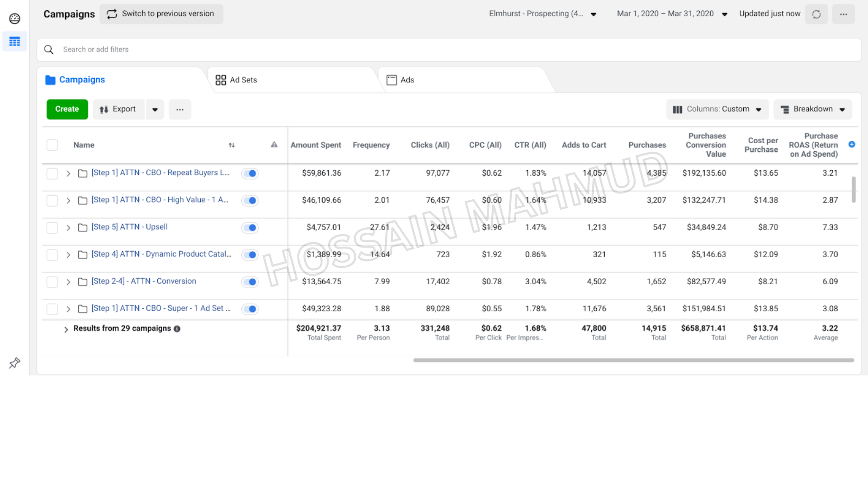Click the Search or add filters field
This screenshot has height=488, width=868.
pyautogui.click(x=449, y=50)
